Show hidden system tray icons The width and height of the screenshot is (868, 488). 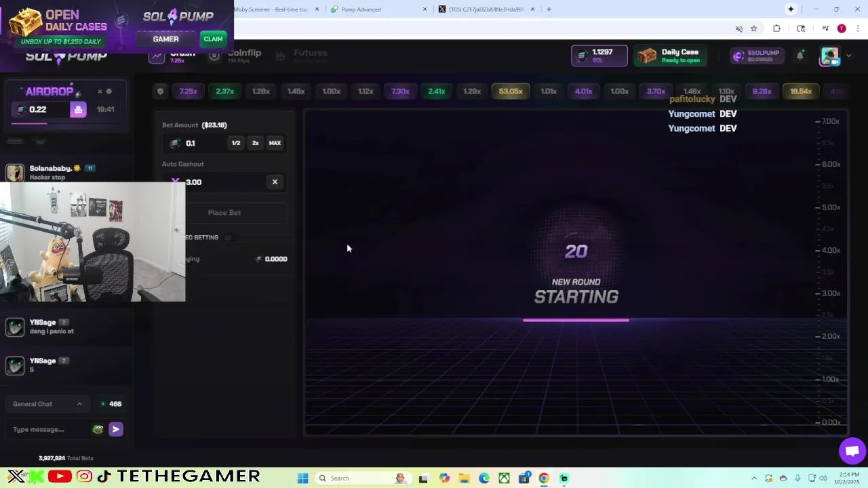pos(754,479)
